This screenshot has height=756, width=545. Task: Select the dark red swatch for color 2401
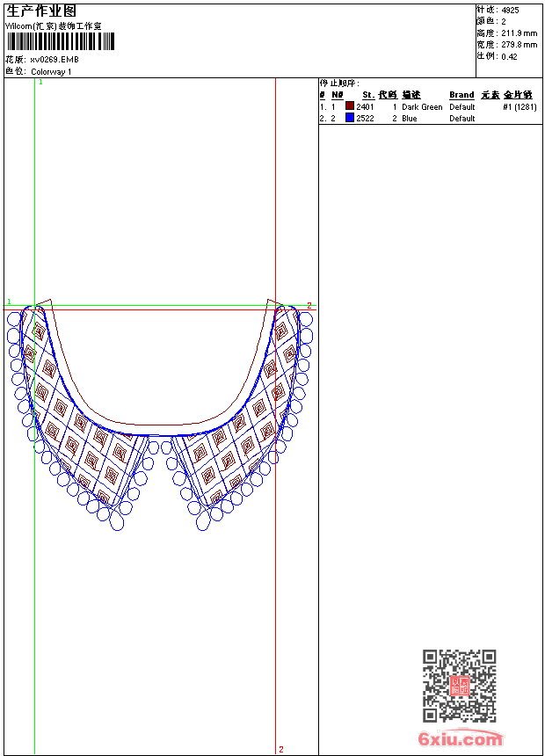click(x=350, y=106)
